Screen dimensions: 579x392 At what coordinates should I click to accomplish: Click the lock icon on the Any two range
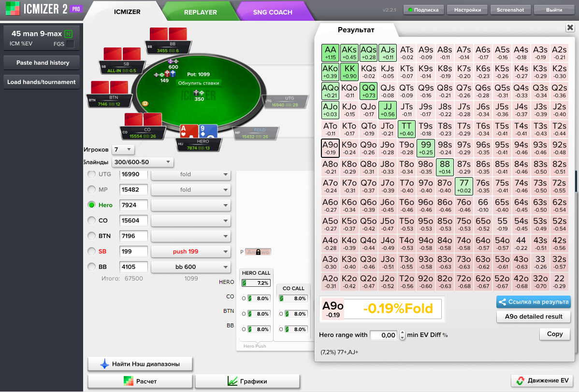click(258, 252)
